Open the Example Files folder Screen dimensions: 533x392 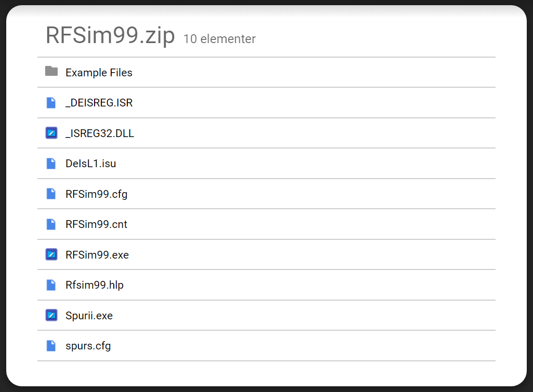pyautogui.click(x=99, y=73)
